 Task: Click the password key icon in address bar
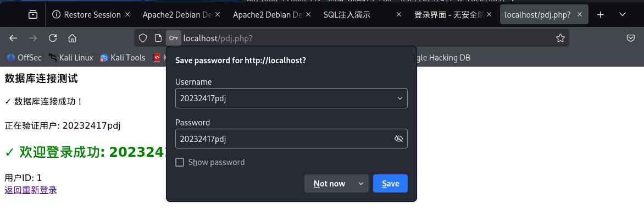174,38
